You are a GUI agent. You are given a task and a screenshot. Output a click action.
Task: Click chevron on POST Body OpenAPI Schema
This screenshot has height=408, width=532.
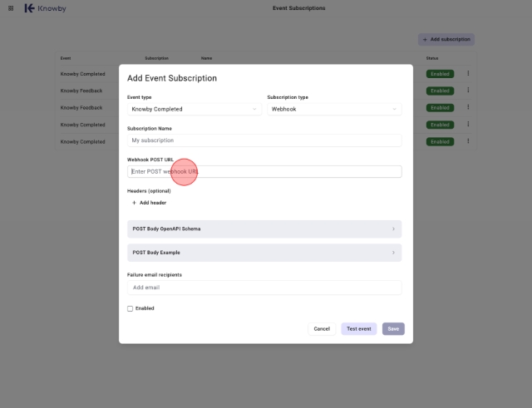click(393, 229)
